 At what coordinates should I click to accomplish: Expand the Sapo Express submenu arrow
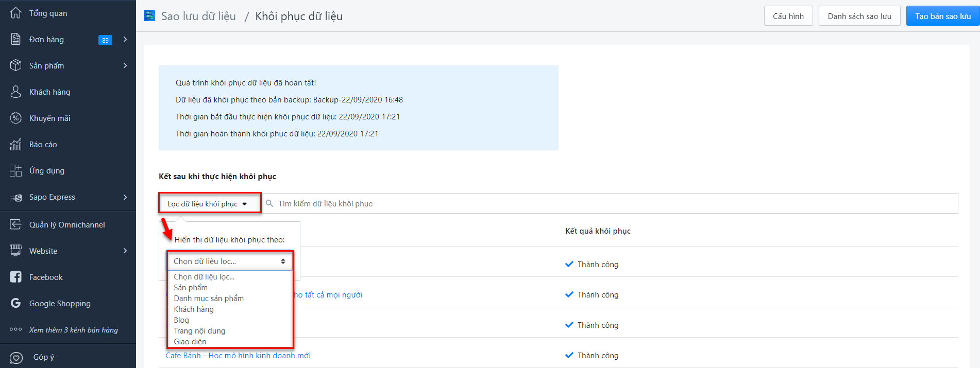pyautogui.click(x=125, y=197)
